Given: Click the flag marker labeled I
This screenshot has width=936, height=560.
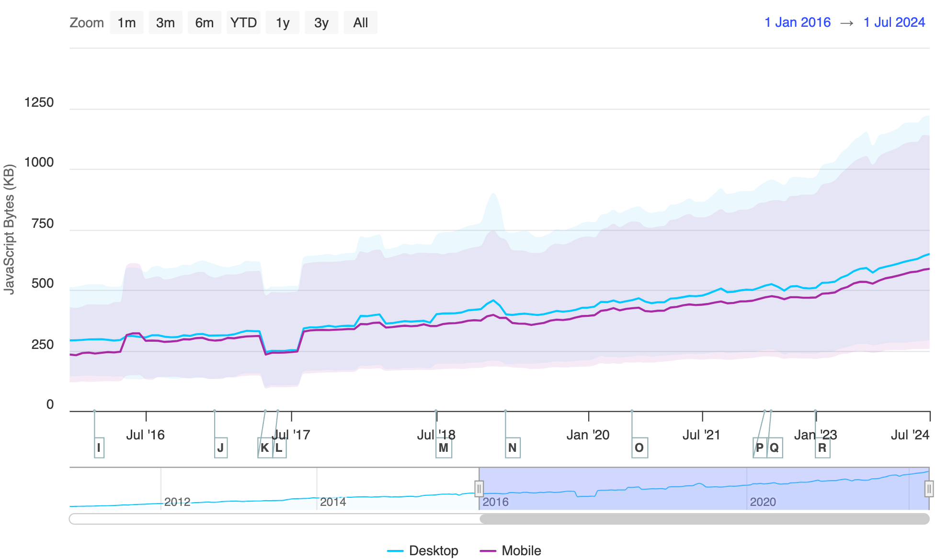Looking at the screenshot, I should (99, 448).
